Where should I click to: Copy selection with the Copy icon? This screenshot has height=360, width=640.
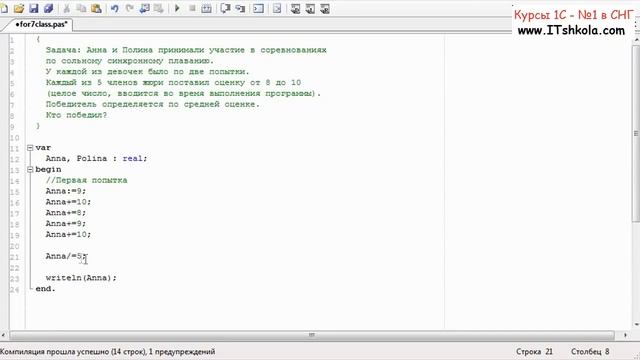coord(81,8)
